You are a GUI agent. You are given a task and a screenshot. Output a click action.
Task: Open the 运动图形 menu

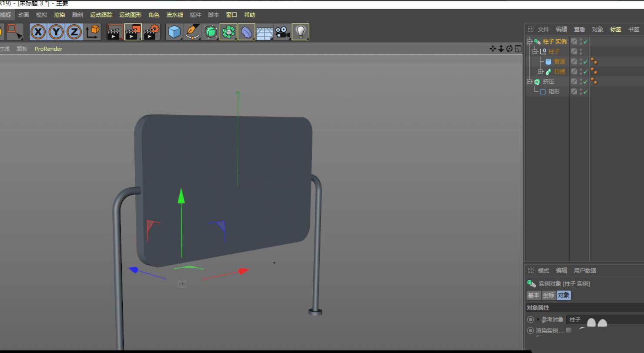pos(130,15)
